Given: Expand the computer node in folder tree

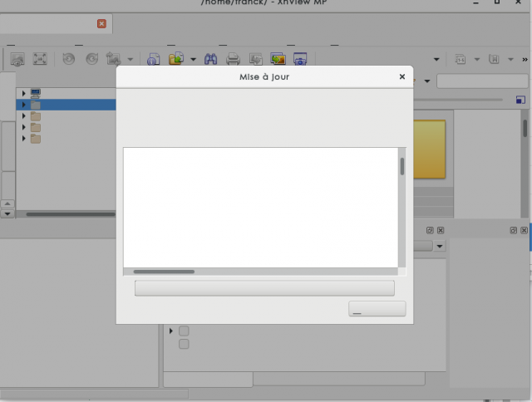Looking at the screenshot, I should click(24, 93).
